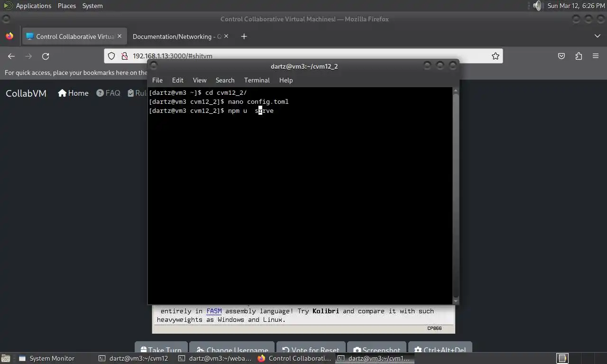Open the terminal View menu

pyautogui.click(x=200, y=80)
